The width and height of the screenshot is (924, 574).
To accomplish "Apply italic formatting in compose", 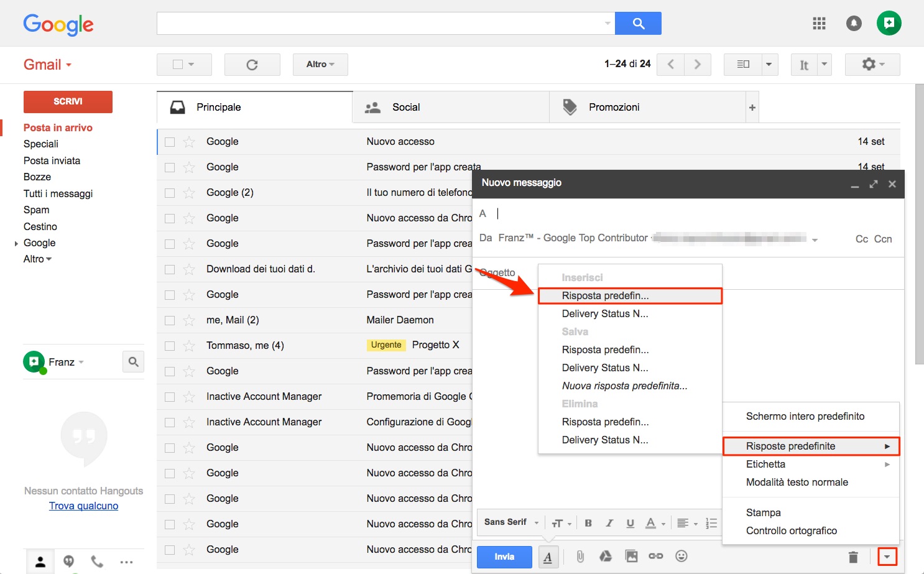I will click(609, 523).
